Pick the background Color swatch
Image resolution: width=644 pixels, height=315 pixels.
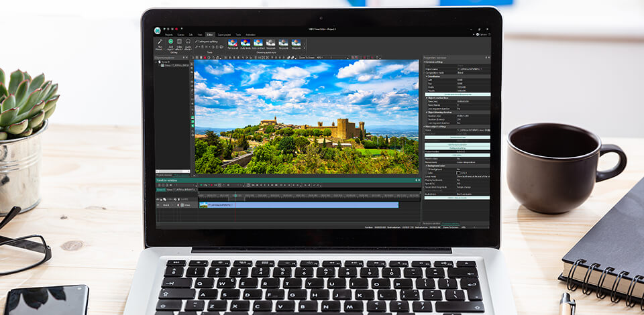458,173
